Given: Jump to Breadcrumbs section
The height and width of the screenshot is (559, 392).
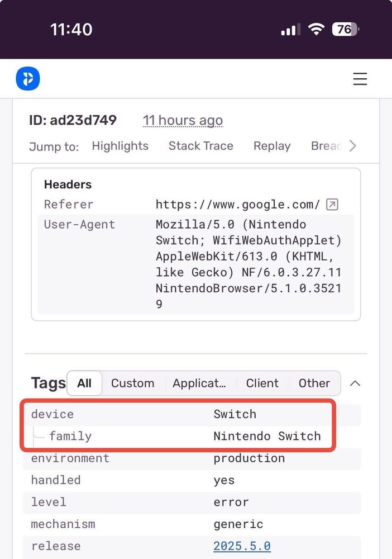Looking at the screenshot, I should coord(326,146).
